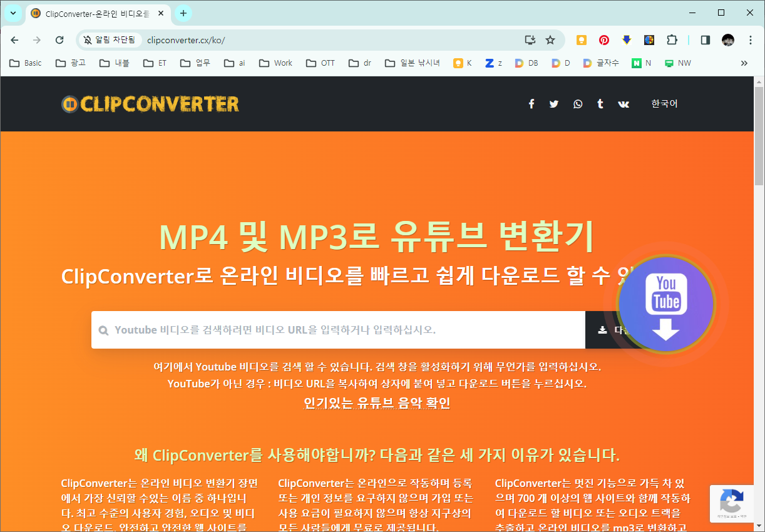Open the 광고 bookmarks folder
The image size is (765, 532).
[x=71, y=63]
